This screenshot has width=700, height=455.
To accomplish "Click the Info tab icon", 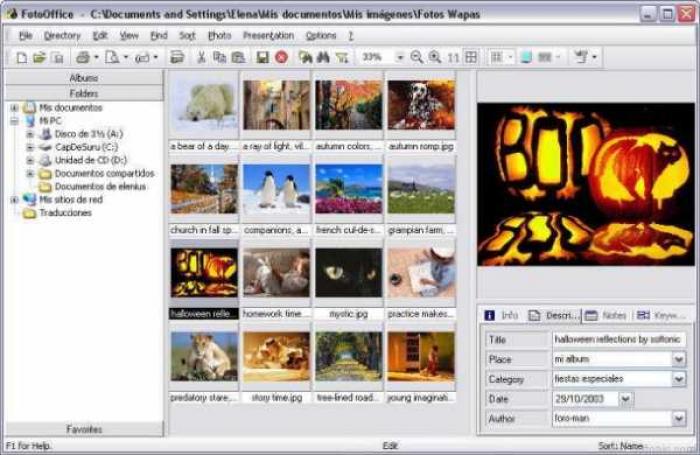I will (489, 315).
